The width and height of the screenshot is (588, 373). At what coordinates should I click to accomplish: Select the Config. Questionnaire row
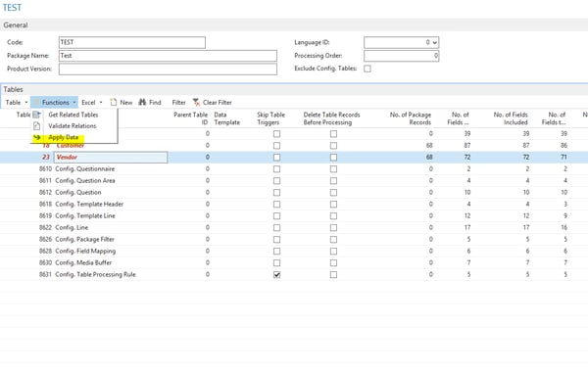pos(294,169)
